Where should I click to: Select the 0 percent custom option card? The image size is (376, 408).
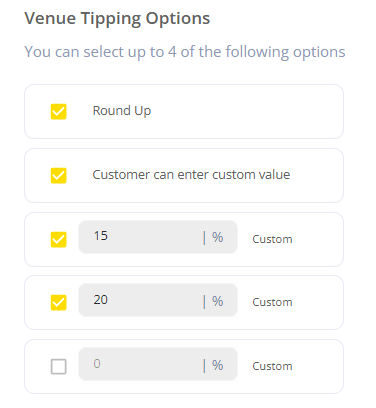pyautogui.click(x=184, y=366)
